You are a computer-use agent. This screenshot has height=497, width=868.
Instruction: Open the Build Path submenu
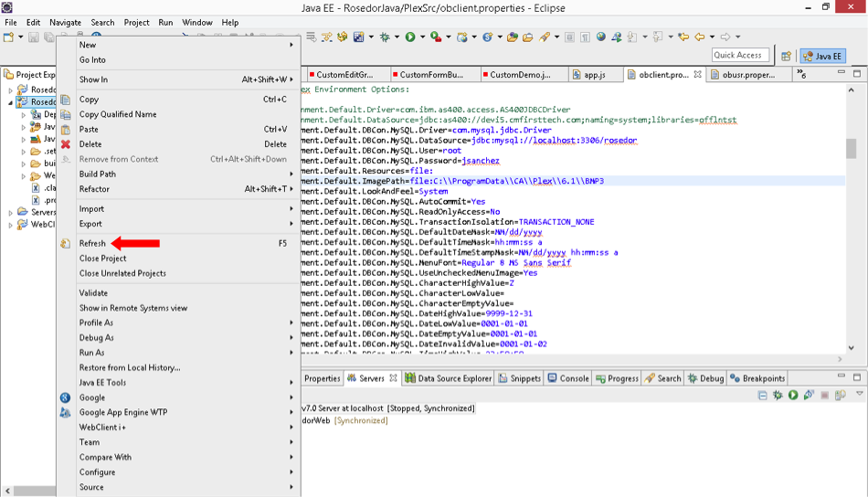click(98, 174)
